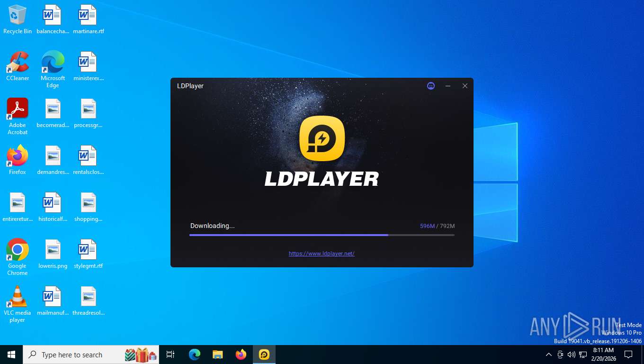Minimize the LDPlayer installer window
Screen dimensions: 644x364
coord(448,86)
